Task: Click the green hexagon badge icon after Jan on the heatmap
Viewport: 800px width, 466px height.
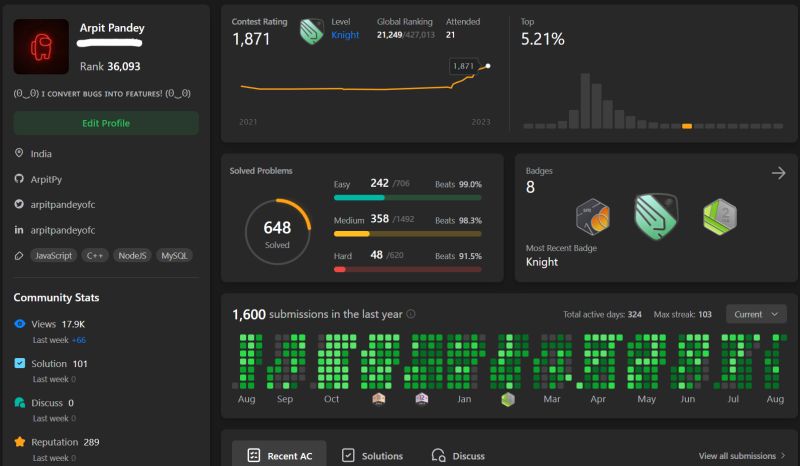Action: click(x=508, y=399)
